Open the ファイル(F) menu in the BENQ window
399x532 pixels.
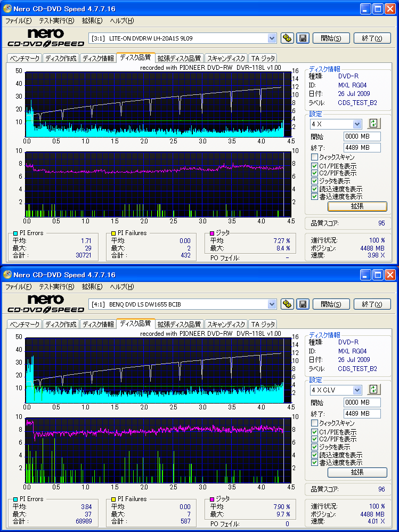click(18, 287)
